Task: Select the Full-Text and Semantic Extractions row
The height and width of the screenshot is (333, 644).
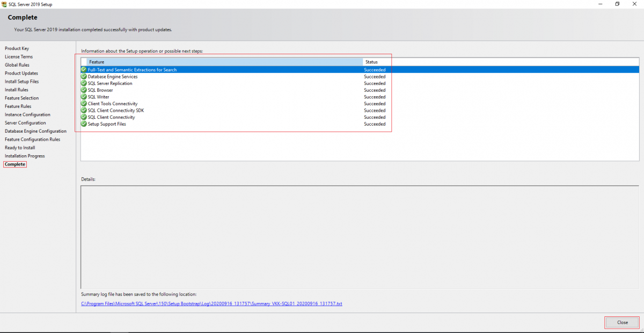Action: [360, 70]
